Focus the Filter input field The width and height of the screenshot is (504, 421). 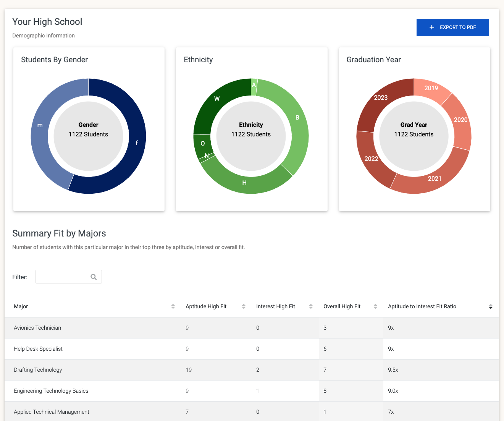click(69, 277)
